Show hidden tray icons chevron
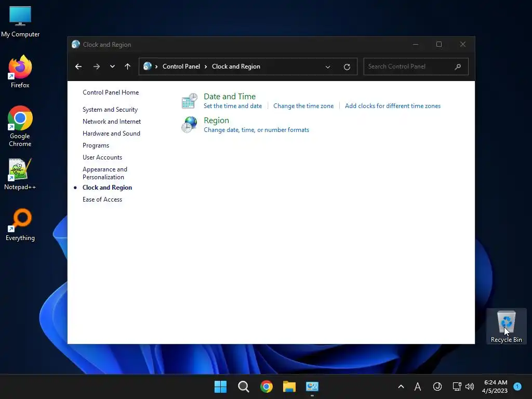532x399 pixels. [x=401, y=387]
